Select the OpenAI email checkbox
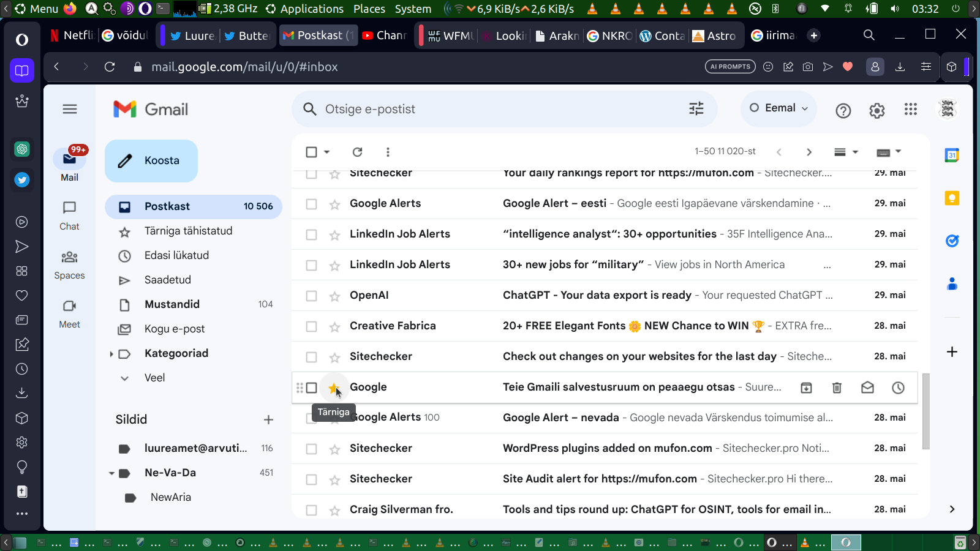This screenshot has height=551, width=980. pos(312,296)
